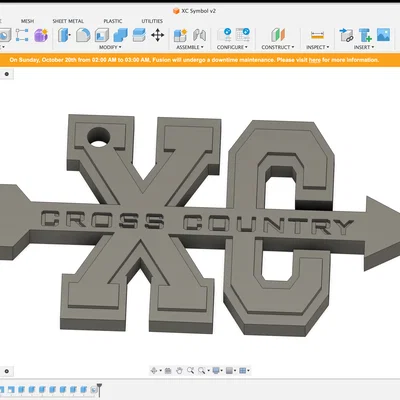The image size is (400, 400).
Task: Select the Offset Face tool
Action: pyautogui.click(x=139, y=35)
